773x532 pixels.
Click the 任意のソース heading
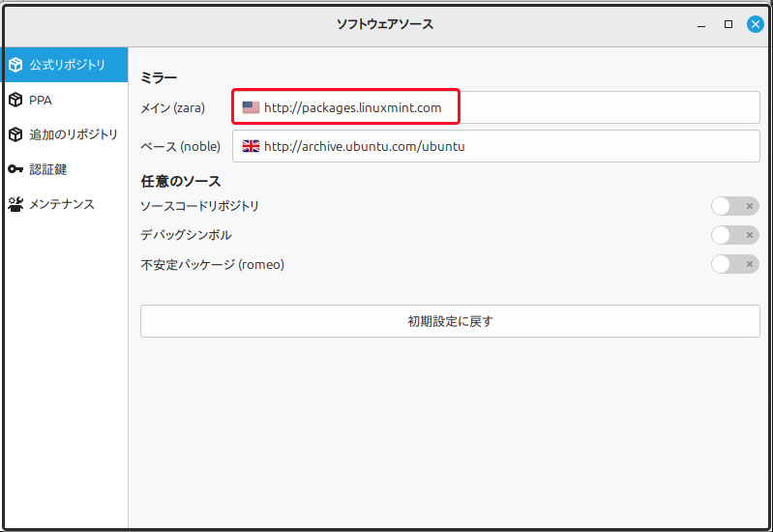point(181,181)
